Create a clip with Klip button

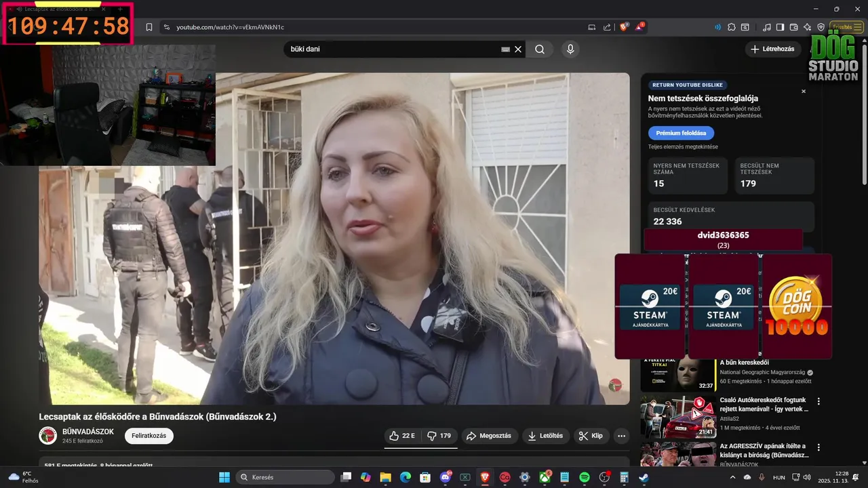[x=591, y=436]
